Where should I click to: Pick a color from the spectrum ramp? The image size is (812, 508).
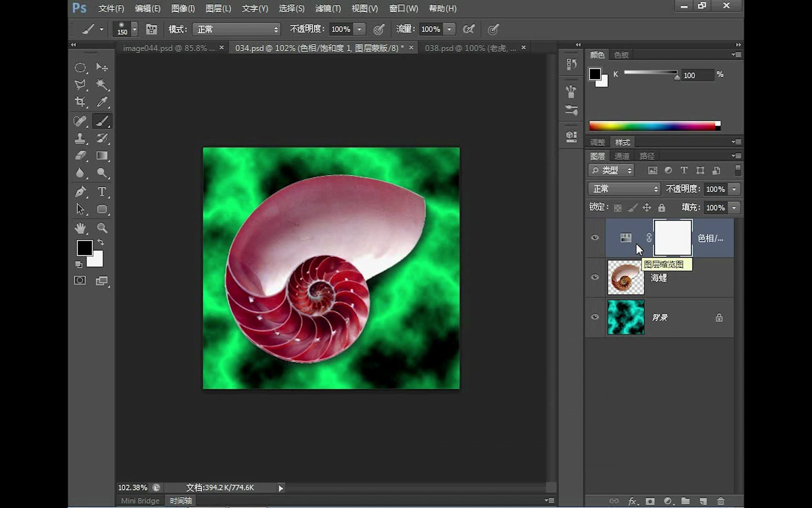655,126
